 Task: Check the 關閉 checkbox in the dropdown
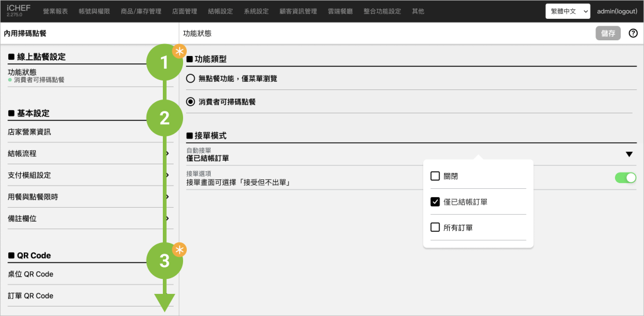coord(435,176)
